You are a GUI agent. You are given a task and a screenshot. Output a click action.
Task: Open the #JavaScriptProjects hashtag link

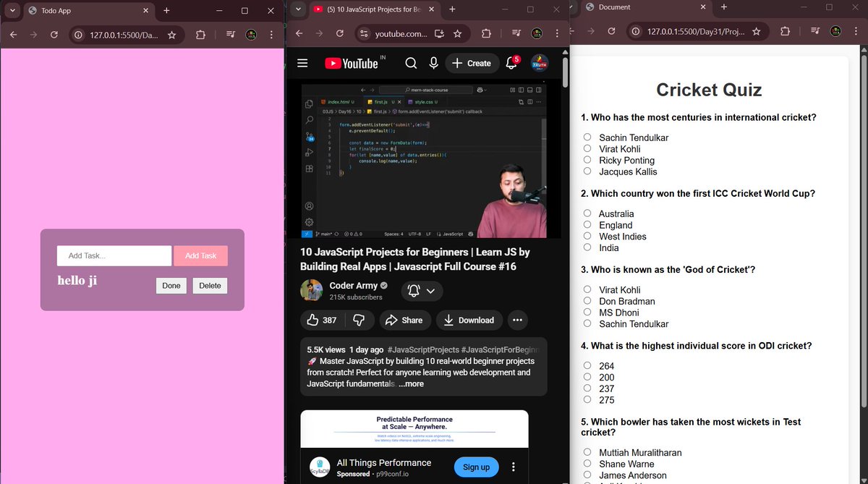click(x=423, y=349)
